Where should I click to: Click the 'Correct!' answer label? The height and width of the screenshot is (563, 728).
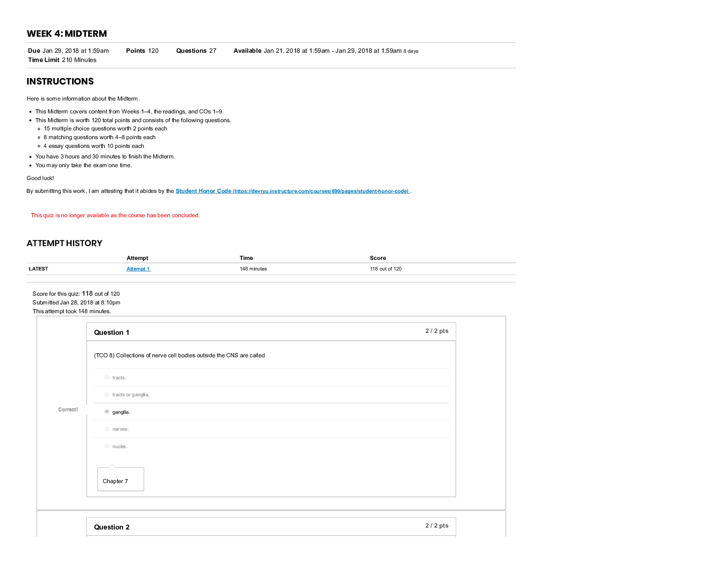click(68, 410)
